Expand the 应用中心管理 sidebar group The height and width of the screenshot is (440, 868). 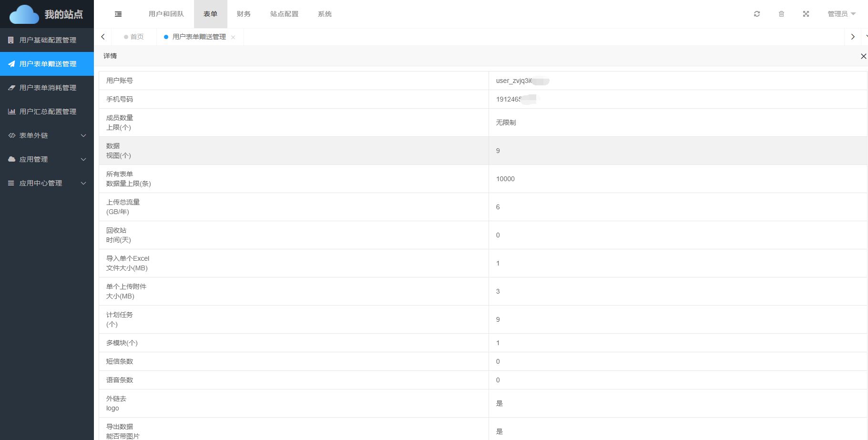click(47, 183)
